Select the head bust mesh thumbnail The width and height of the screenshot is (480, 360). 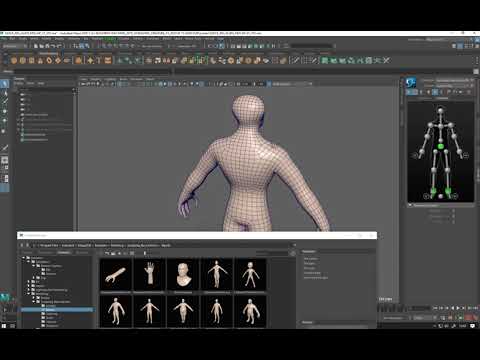coord(183,275)
